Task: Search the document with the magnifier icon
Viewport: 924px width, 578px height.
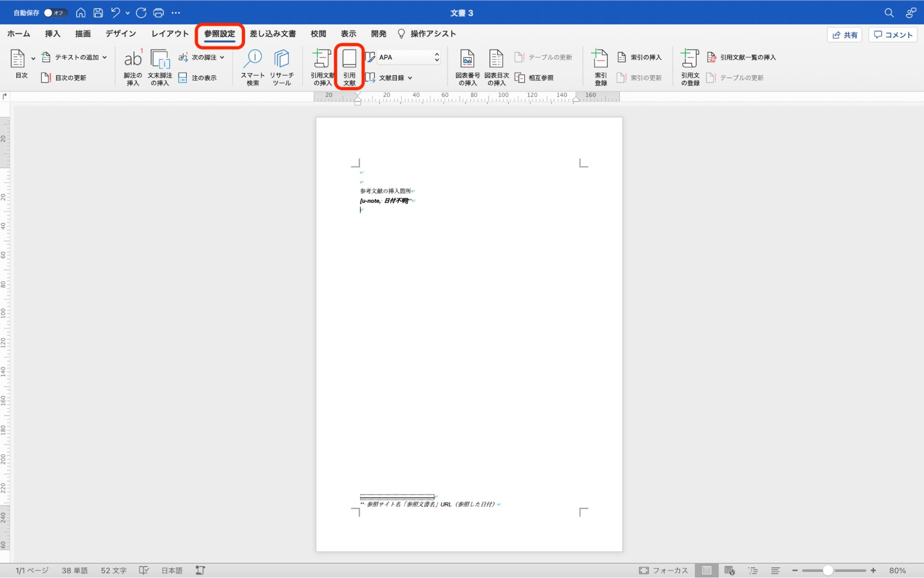Action: pos(889,13)
